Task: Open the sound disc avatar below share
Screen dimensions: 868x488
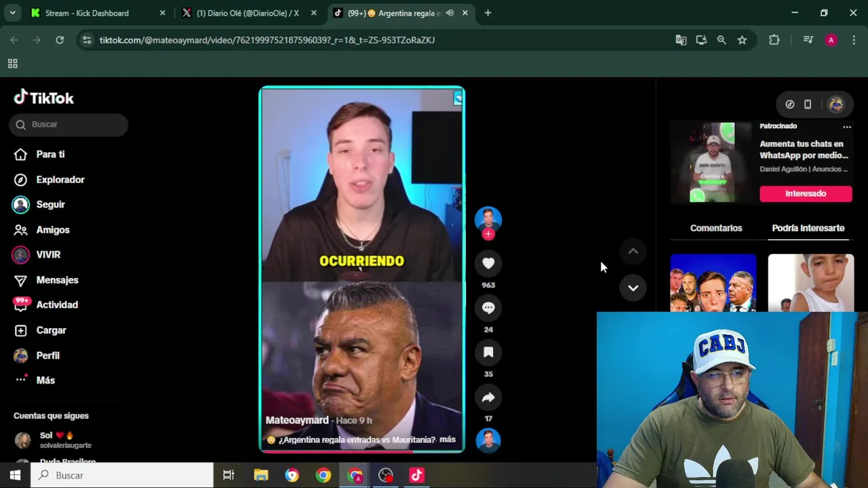Action: click(488, 441)
